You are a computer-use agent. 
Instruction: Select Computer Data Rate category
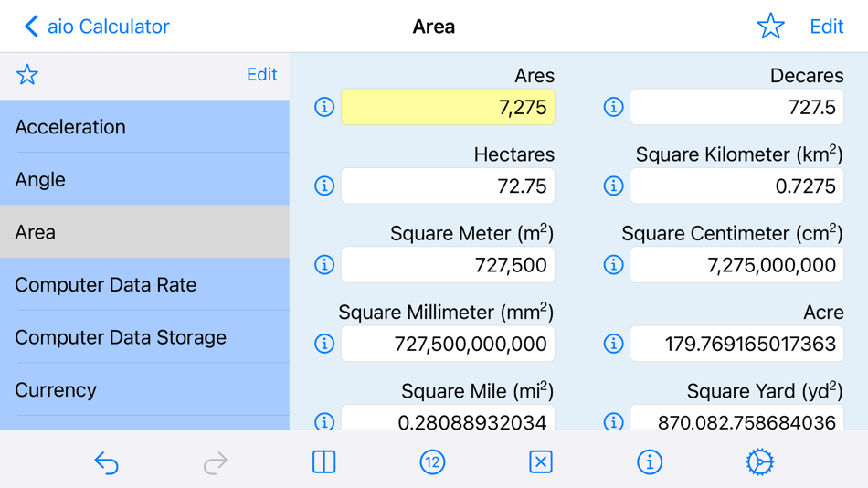point(144,285)
